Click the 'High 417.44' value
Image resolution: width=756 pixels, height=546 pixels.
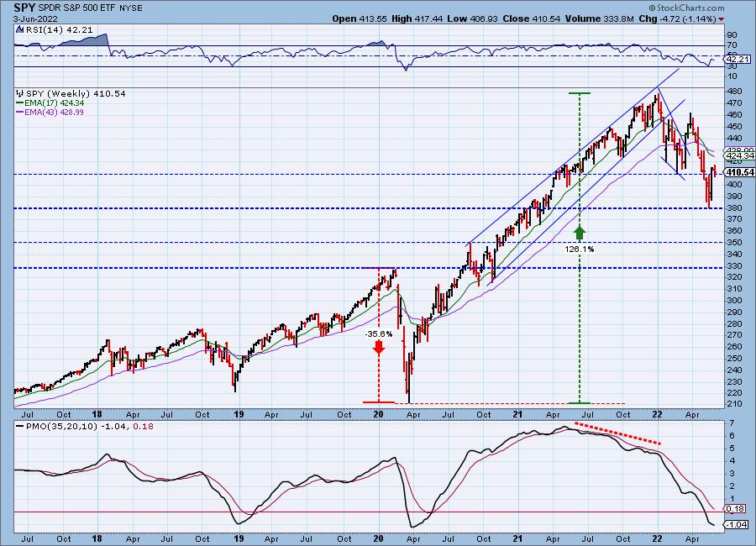pyautogui.click(x=417, y=18)
